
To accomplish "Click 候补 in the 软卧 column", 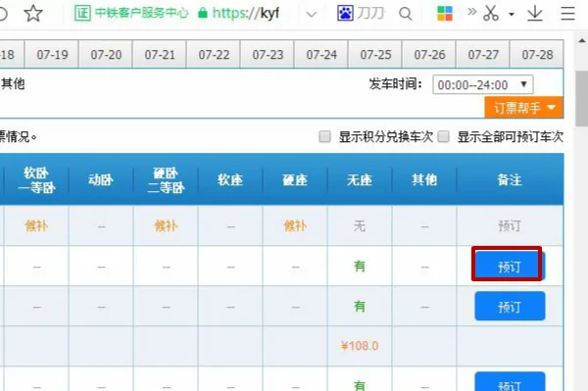I will (36, 226).
